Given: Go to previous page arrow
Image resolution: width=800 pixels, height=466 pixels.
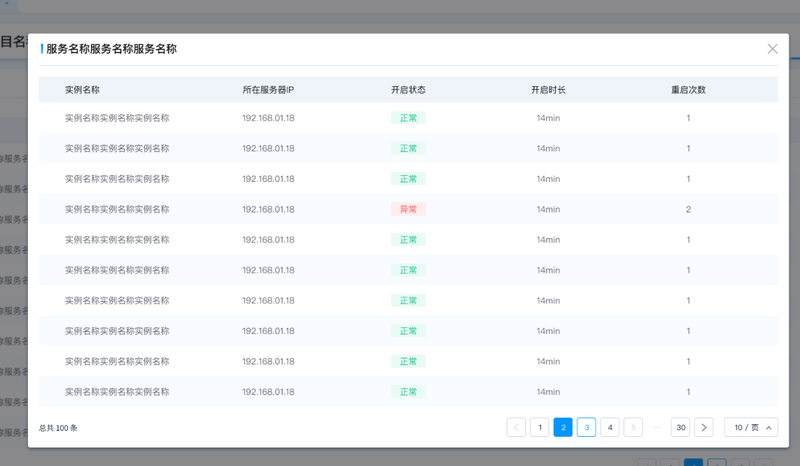Looking at the screenshot, I should coord(516,427).
